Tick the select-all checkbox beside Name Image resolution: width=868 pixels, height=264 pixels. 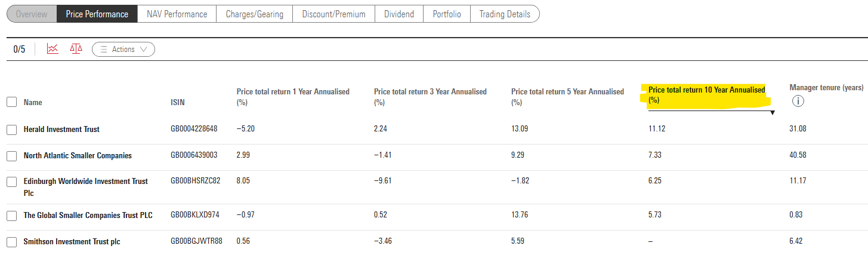(x=11, y=102)
